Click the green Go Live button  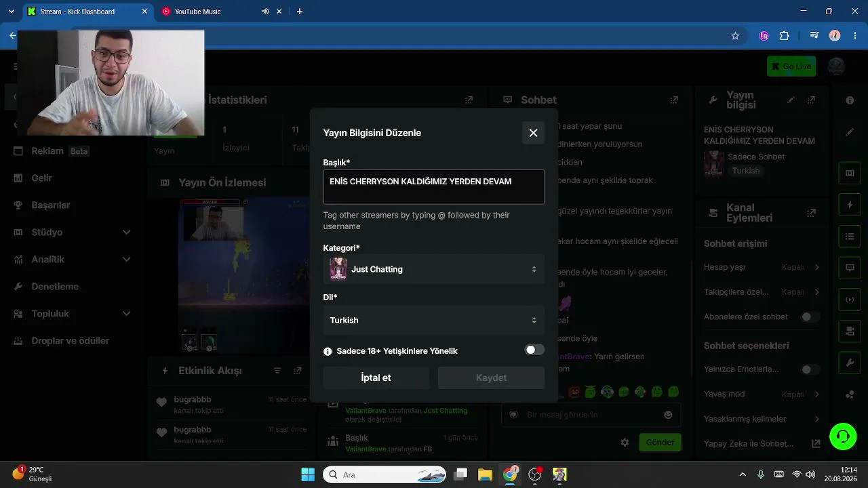pos(791,66)
